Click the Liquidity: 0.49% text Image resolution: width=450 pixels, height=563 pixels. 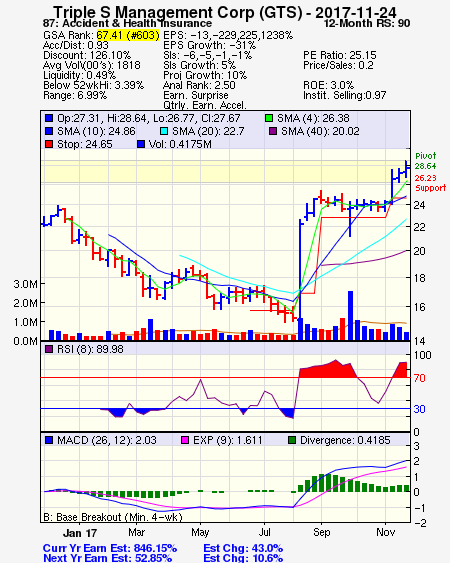[79, 75]
